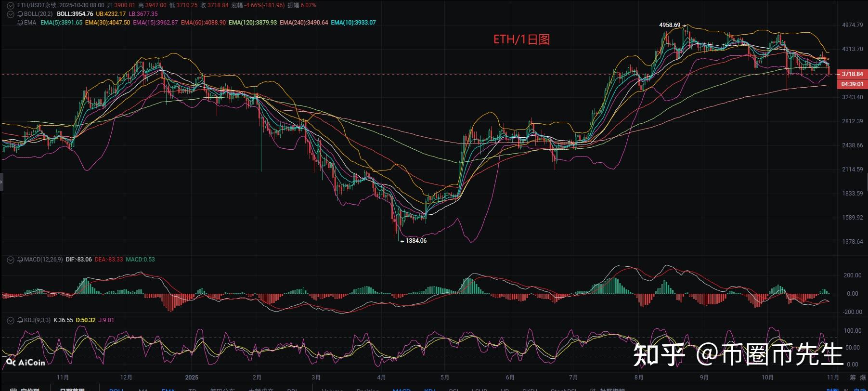Screen dimensions: 868x391
Task: Collapse the BOLL indicator with its chevron
Action: pyautogui.click(x=11, y=14)
